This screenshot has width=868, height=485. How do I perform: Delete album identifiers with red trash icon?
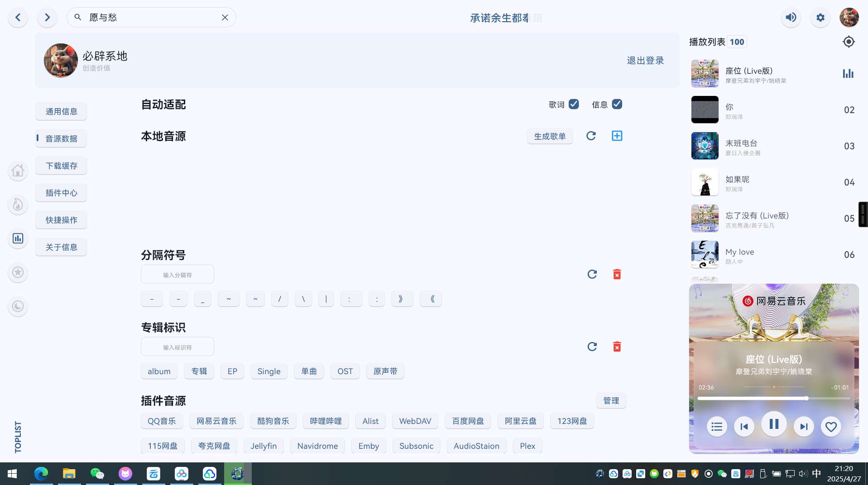(x=617, y=347)
